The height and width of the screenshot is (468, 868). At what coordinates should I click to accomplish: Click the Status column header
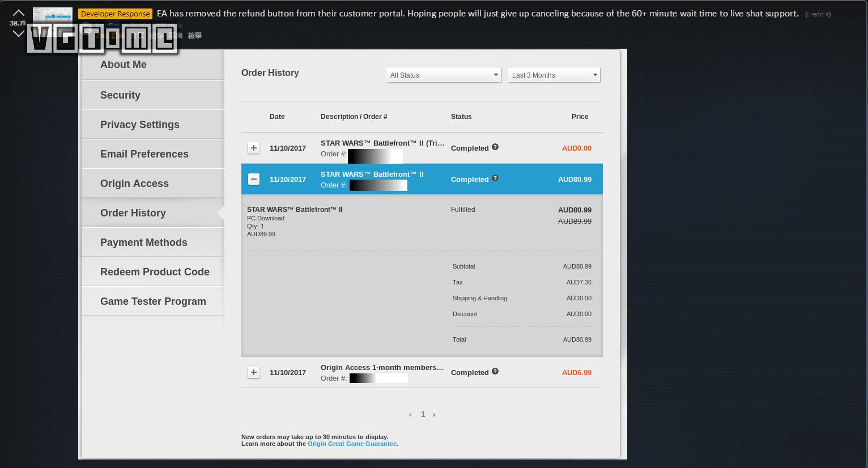tap(461, 117)
